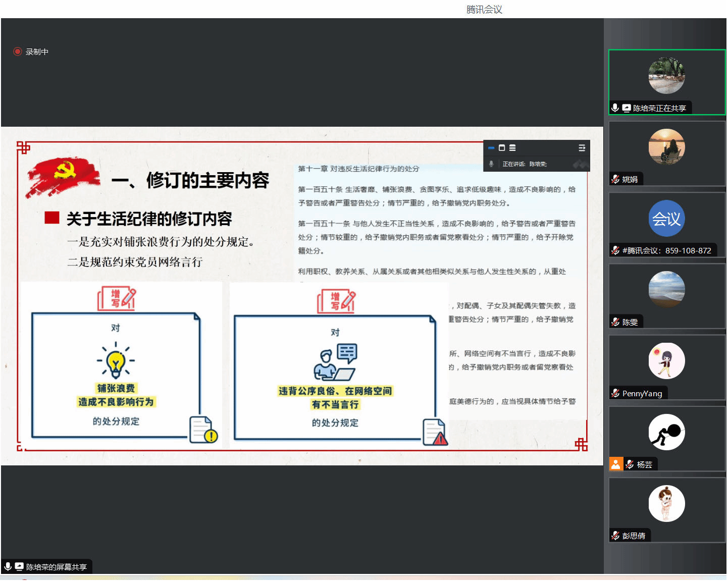Click muted mic icon for 陈雯
Screen dimensions: 728x581
[615, 322]
